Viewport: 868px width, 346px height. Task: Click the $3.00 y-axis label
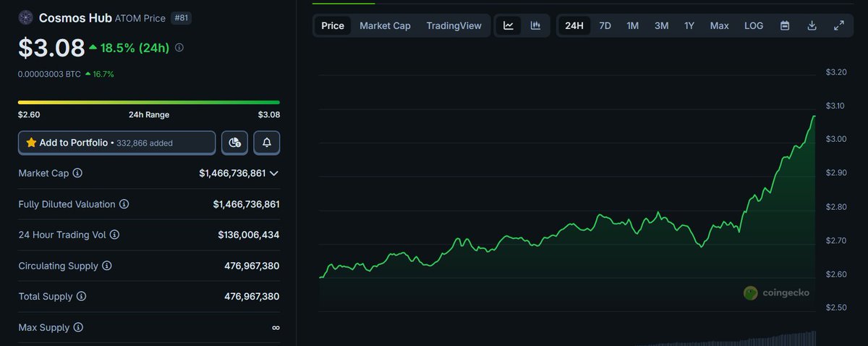pos(836,139)
